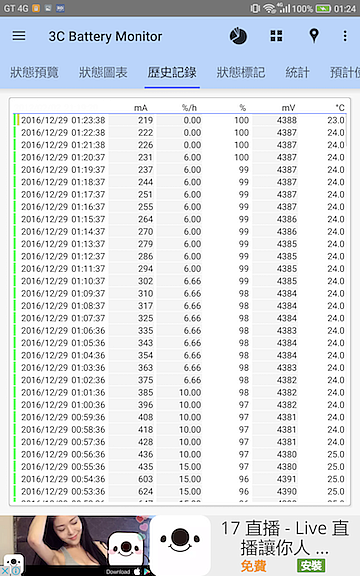Screen dimensions: 360x576
Task: Select the 歷史記錄 tab
Action: (x=172, y=72)
